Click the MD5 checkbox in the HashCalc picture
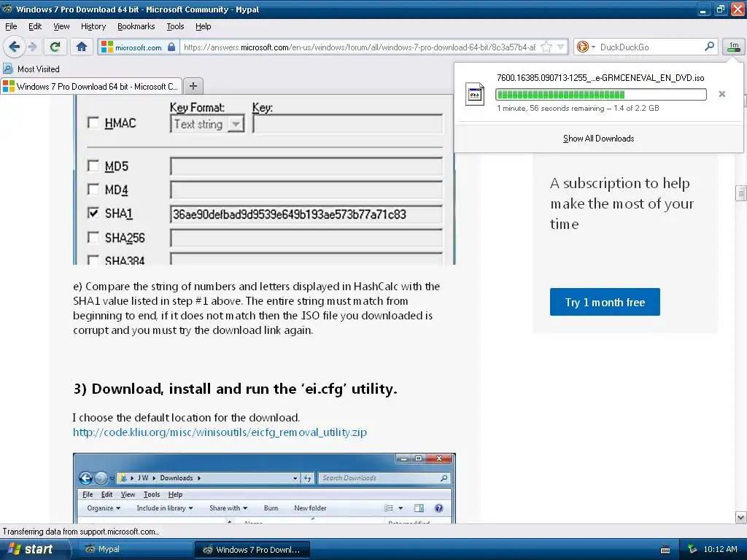 click(x=93, y=166)
